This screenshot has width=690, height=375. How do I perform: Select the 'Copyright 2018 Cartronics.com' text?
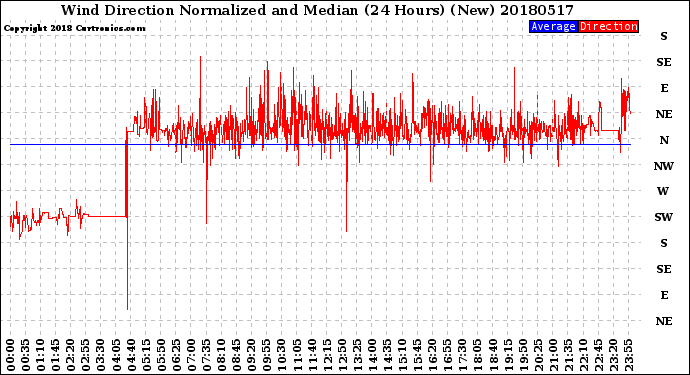[74, 28]
